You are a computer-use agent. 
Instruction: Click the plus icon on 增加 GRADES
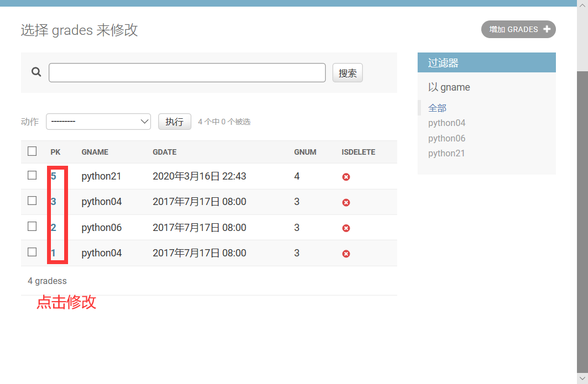coord(547,29)
